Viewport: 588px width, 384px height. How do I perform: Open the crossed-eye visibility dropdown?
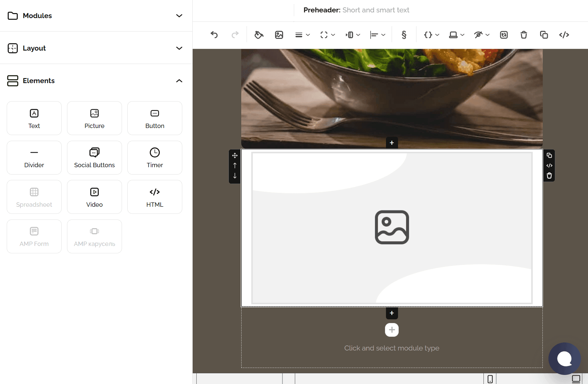click(481, 35)
